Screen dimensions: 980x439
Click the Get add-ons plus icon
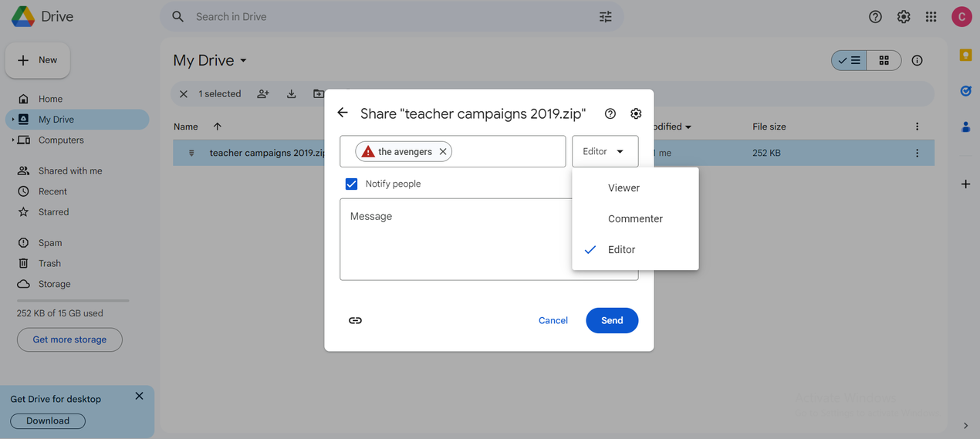coord(965,184)
